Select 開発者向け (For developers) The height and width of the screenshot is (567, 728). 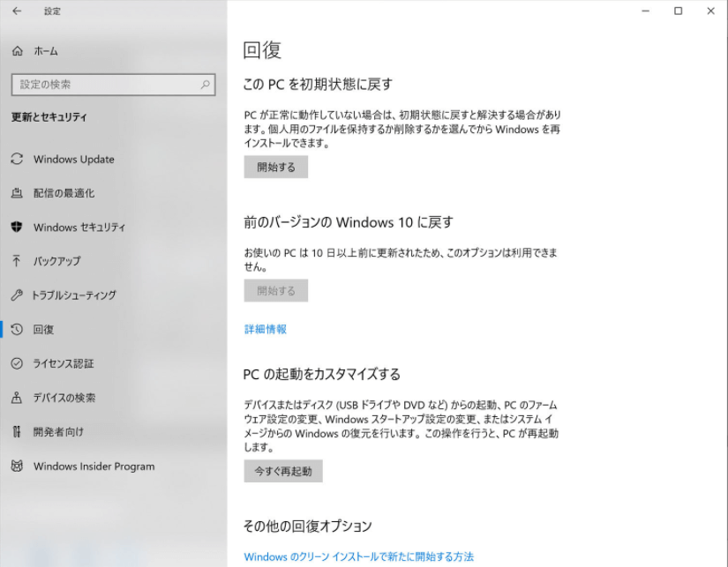click(60, 432)
